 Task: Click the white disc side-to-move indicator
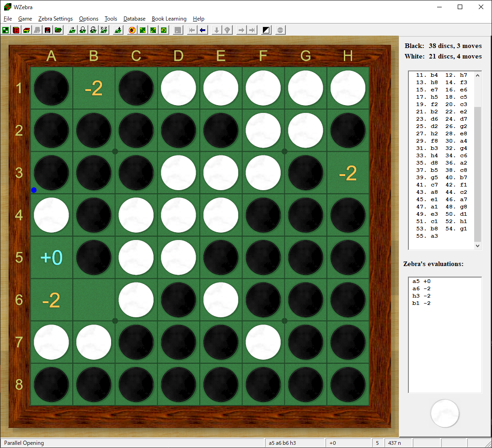[x=444, y=414]
